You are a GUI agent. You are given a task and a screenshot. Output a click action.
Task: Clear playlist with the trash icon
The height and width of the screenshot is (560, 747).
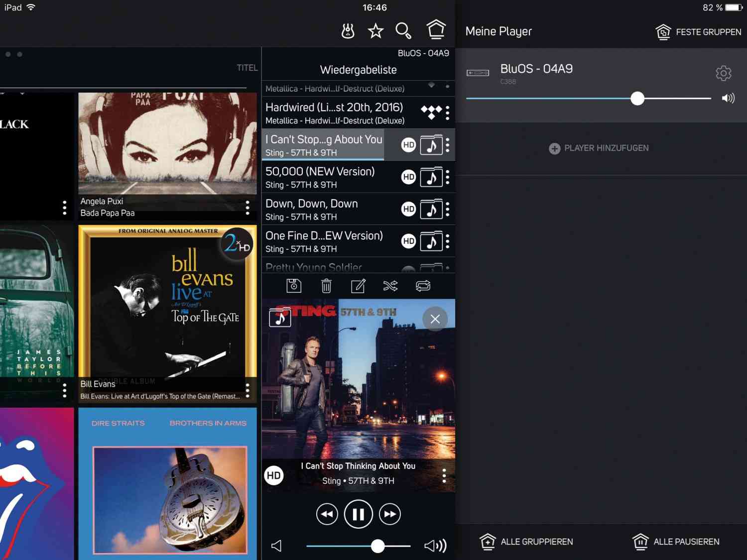[x=326, y=286]
